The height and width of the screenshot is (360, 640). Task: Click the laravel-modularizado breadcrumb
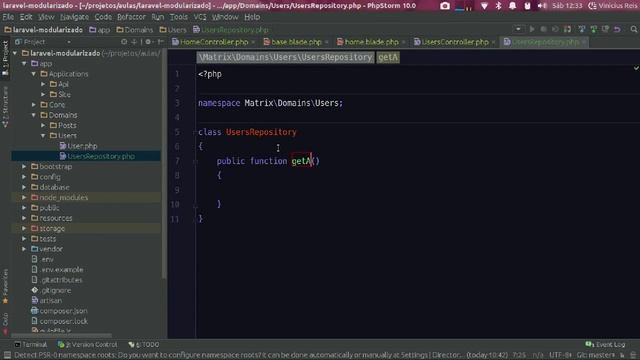click(43, 29)
